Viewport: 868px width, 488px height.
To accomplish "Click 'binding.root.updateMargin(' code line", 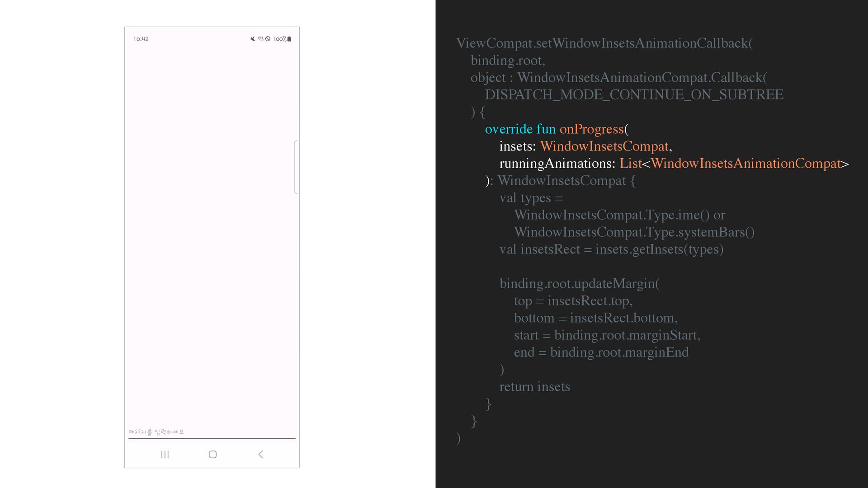I will [580, 284].
